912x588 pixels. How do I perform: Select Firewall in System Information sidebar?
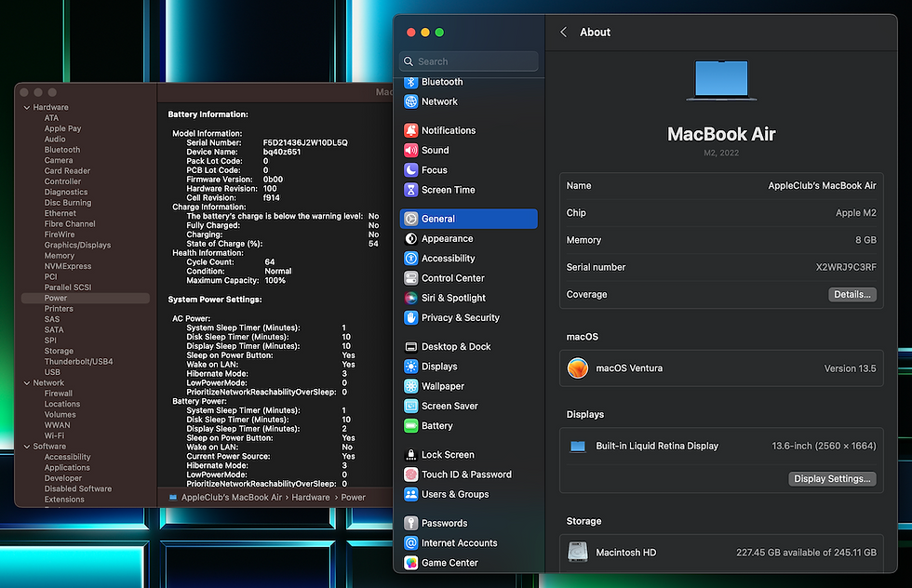pyautogui.click(x=58, y=394)
